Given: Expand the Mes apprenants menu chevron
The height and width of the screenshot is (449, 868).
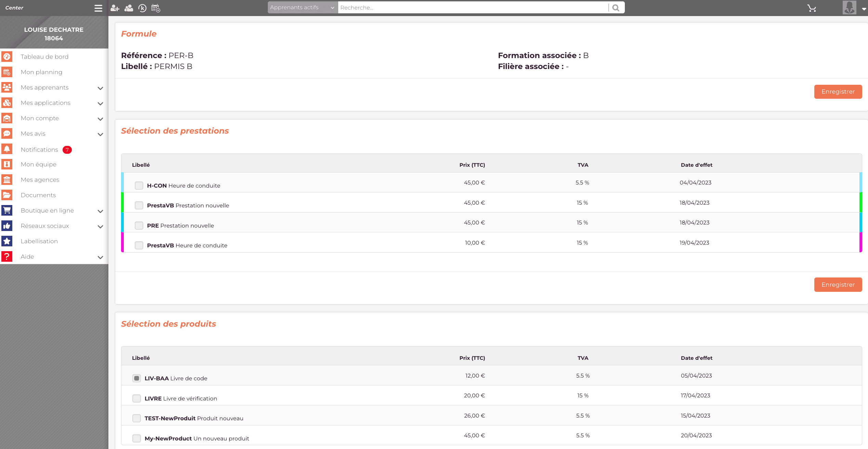Looking at the screenshot, I should point(100,88).
